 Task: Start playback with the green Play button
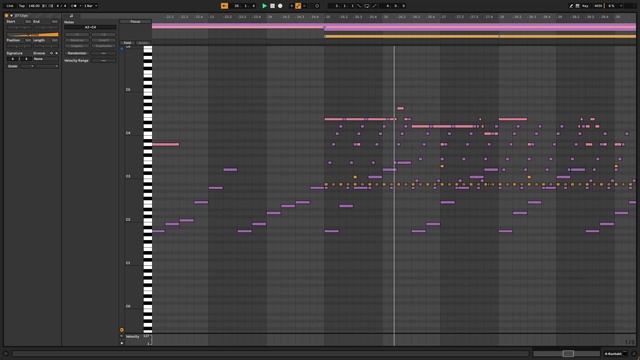264,6
